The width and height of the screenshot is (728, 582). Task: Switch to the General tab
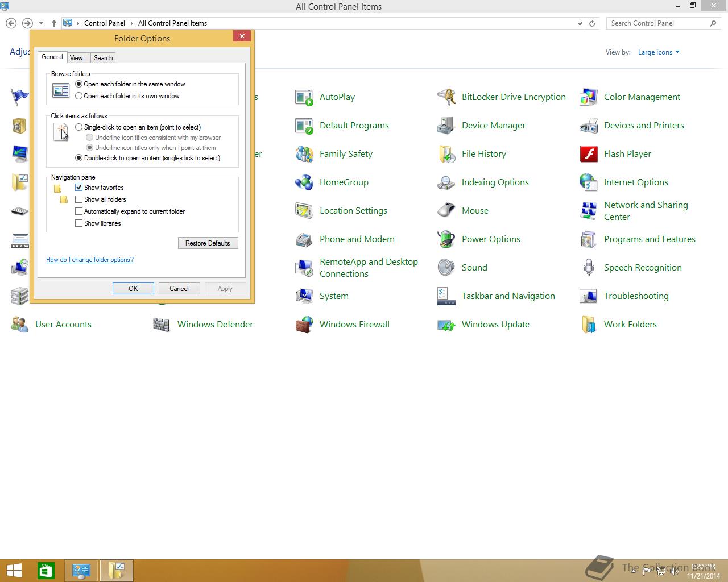tap(52, 57)
